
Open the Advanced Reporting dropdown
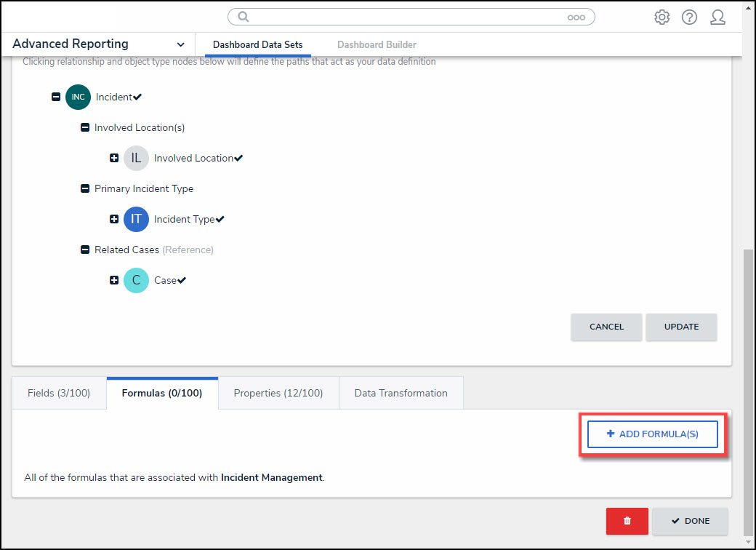(x=98, y=44)
